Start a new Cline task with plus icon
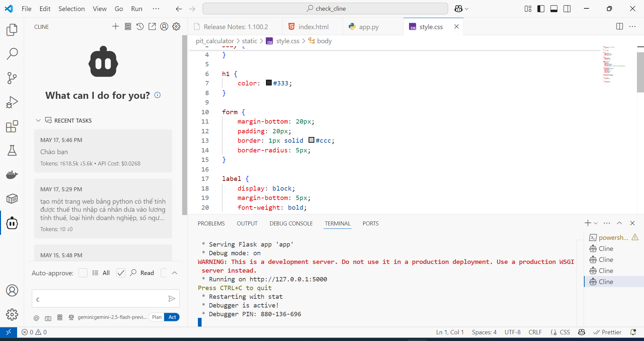The width and height of the screenshot is (644, 341). pos(116,26)
